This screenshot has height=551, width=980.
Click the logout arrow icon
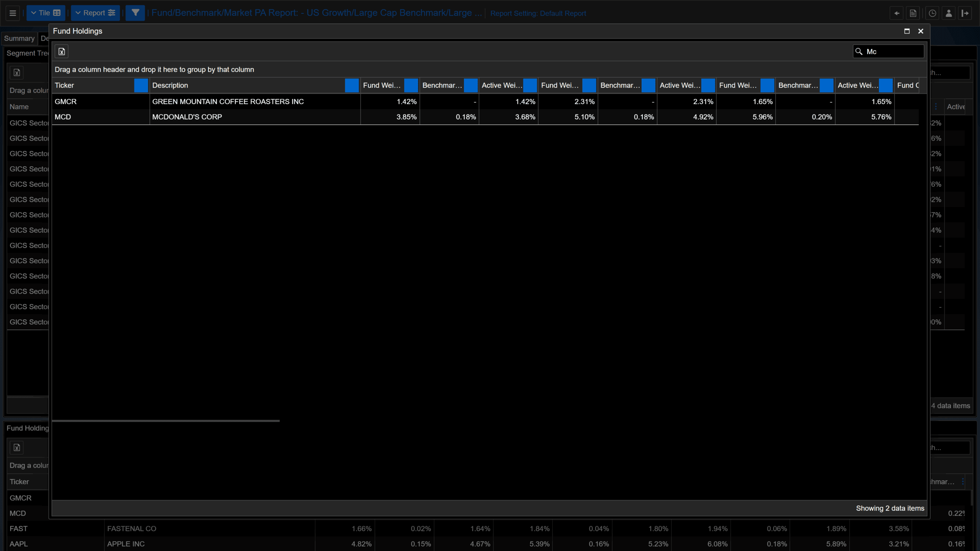coord(965,13)
